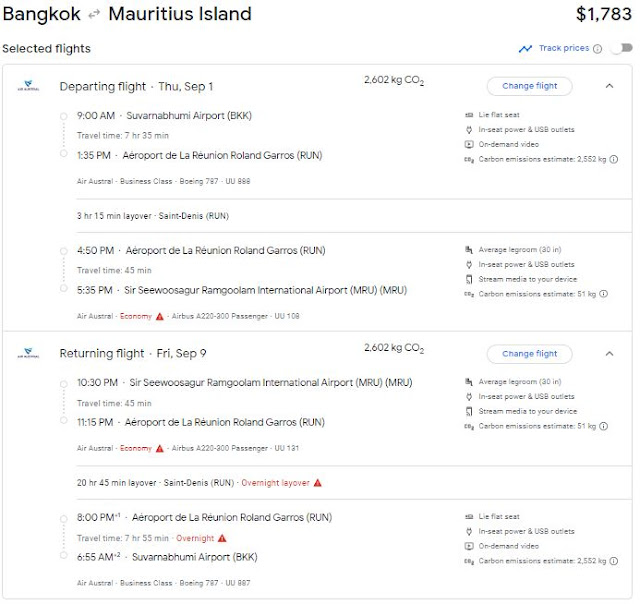Click the legroom icon for flight UU 131
640x604 pixels.
[469, 382]
